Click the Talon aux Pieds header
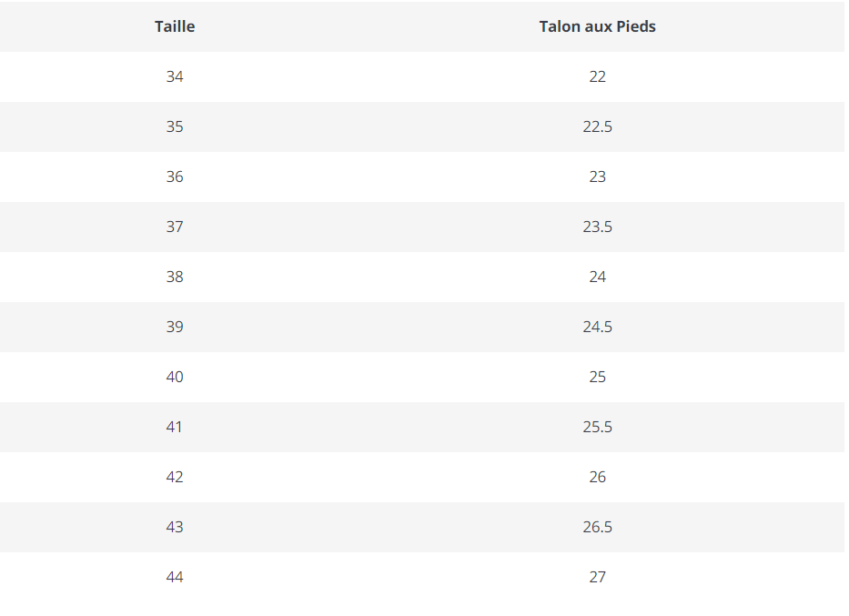The width and height of the screenshot is (849, 616). pyautogui.click(x=597, y=26)
